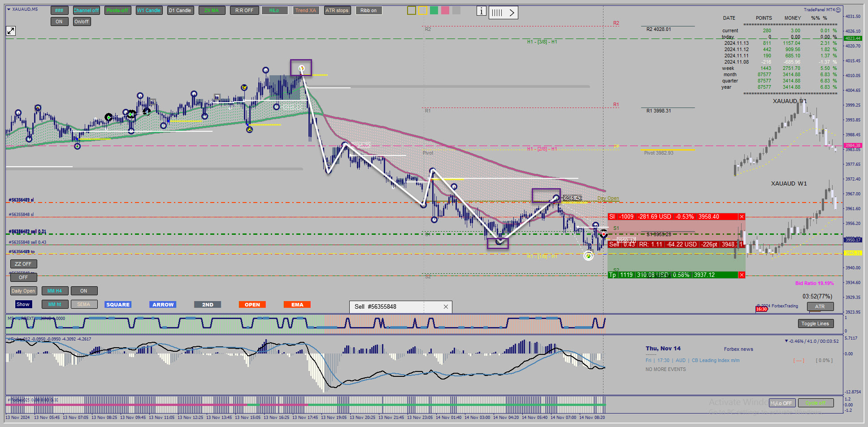Click the SEMA button
868x427 pixels.
(84, 304)
